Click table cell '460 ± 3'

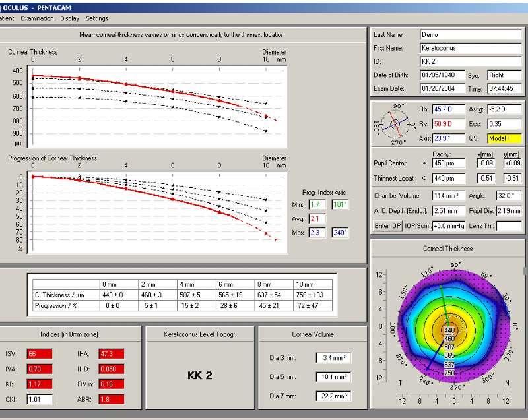click(x=158, y=295)
